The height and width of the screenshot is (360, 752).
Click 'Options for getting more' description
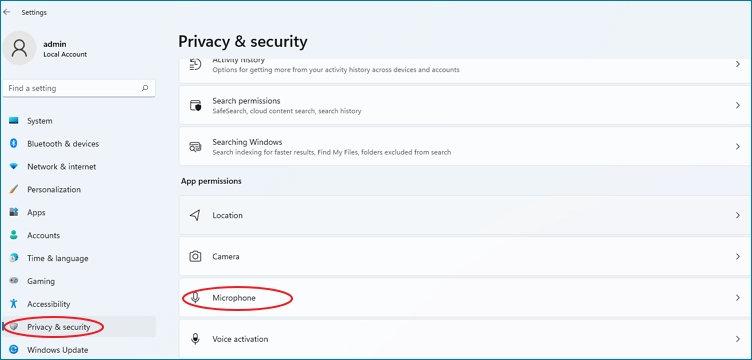[336, 70]
